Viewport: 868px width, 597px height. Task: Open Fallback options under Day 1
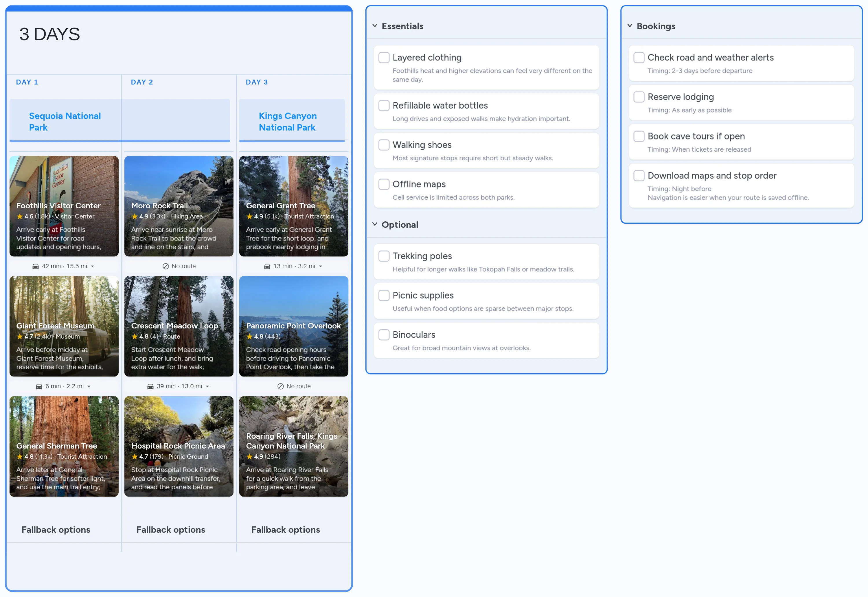coord(56,529)
